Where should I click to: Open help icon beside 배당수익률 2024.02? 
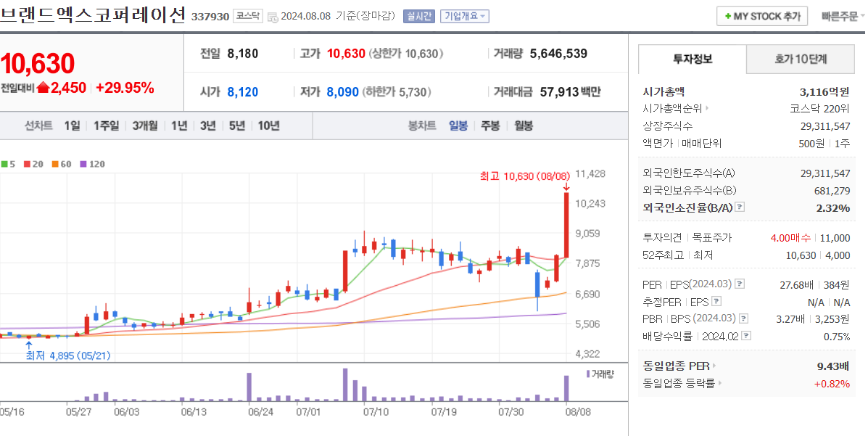coord(746,336)
